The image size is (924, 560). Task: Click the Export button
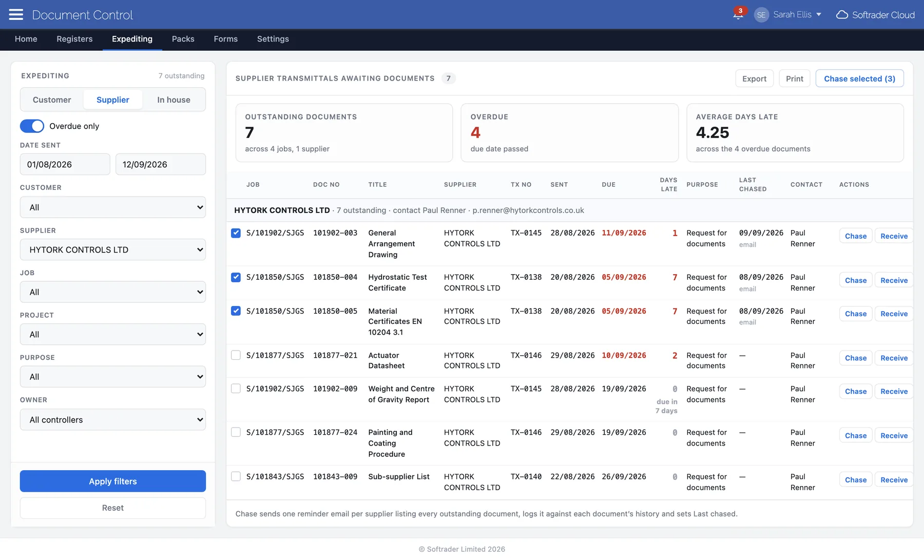coord(754,79)
